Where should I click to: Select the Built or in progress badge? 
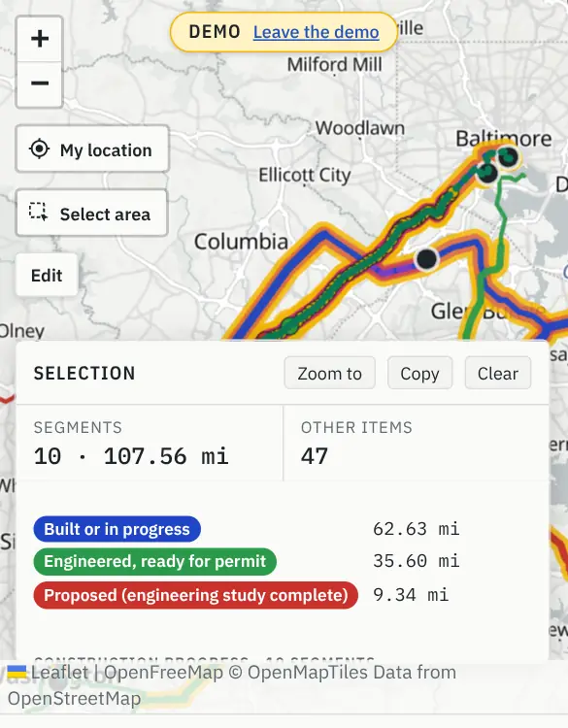pos(117,529)
